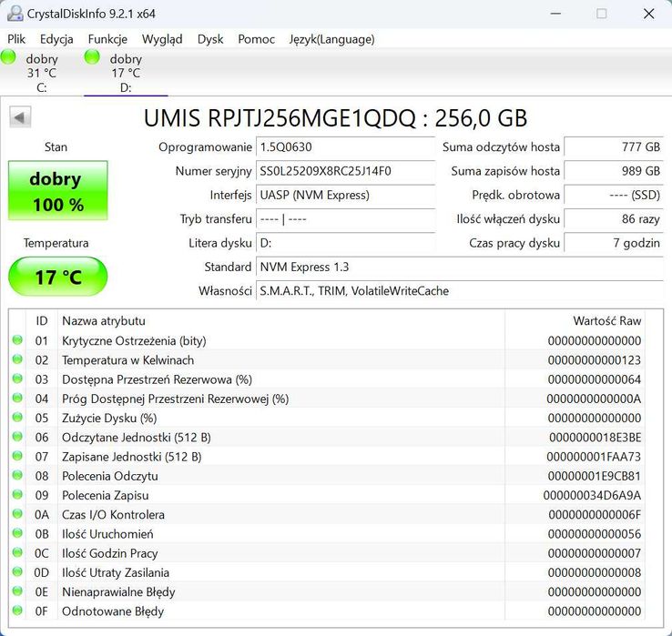
Task: Open the Język(Language) menu
Action: click(x=331, y=39)
